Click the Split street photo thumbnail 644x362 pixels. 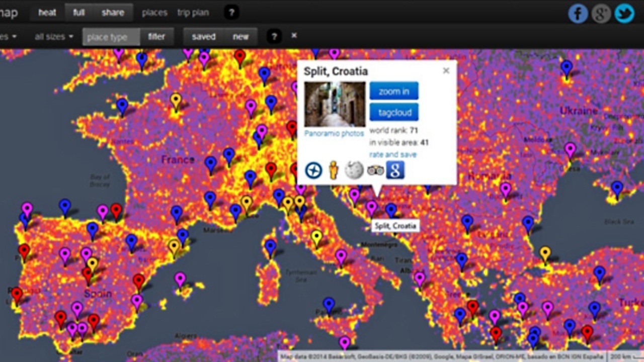[335, 104]
